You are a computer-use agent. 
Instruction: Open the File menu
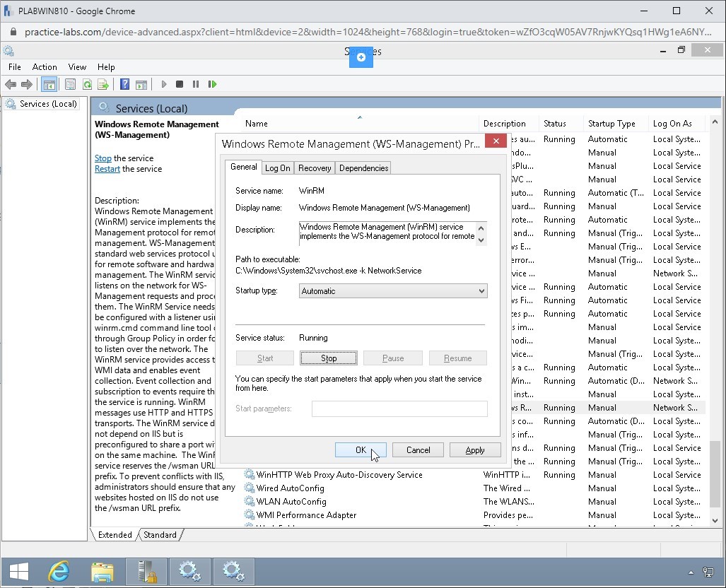coord(15,67)
